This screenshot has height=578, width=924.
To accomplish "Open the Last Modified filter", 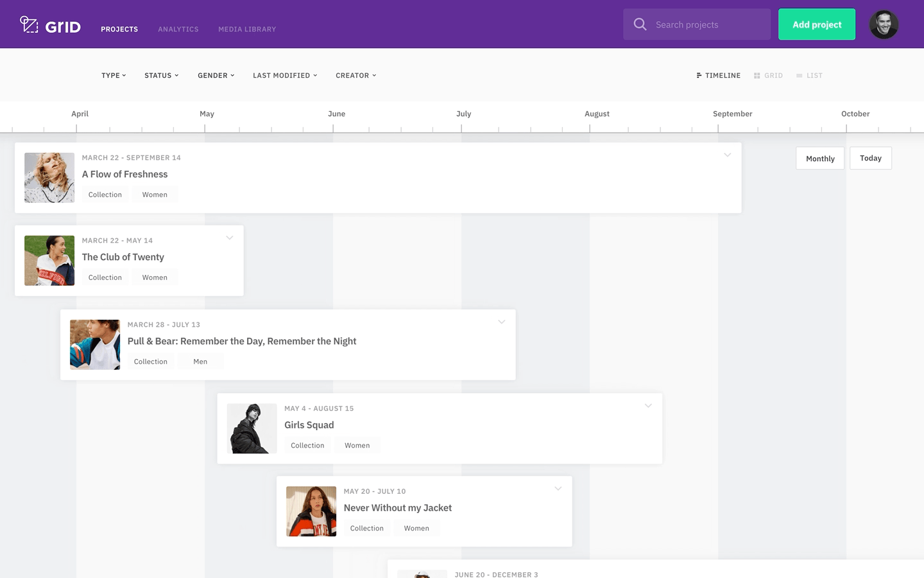I will (x=285, y=76).
